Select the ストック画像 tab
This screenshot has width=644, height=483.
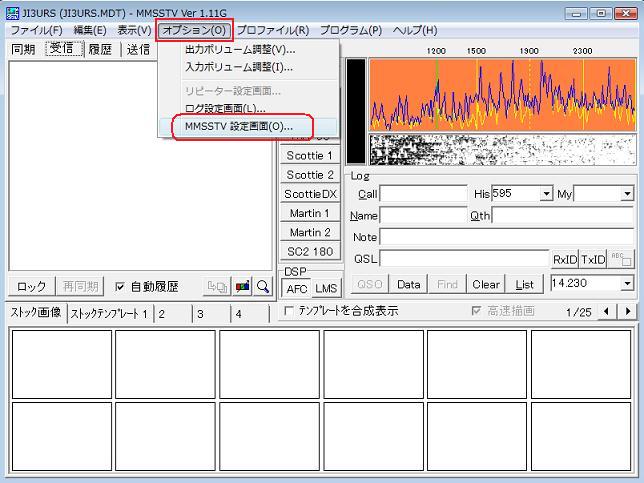[x=36, y=313]
